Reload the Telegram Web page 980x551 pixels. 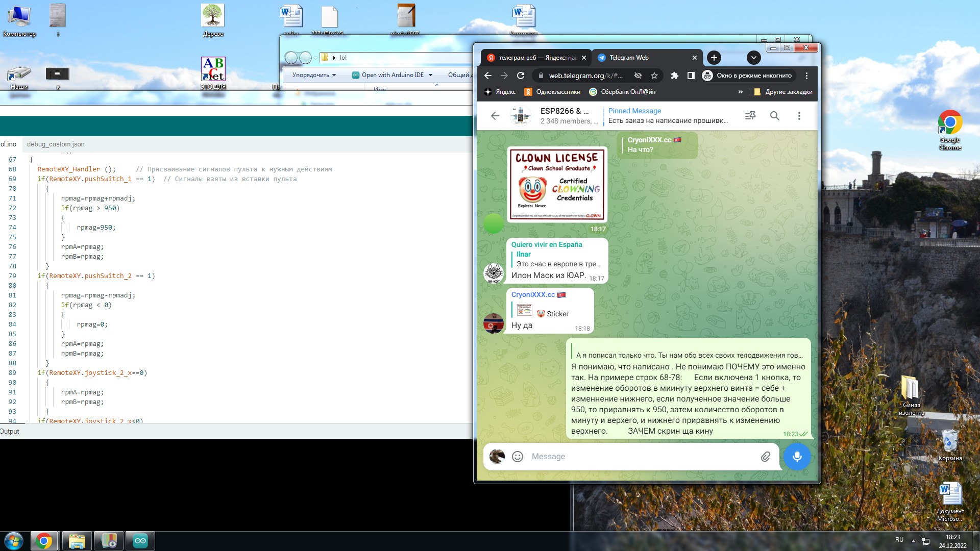[521, 76]
